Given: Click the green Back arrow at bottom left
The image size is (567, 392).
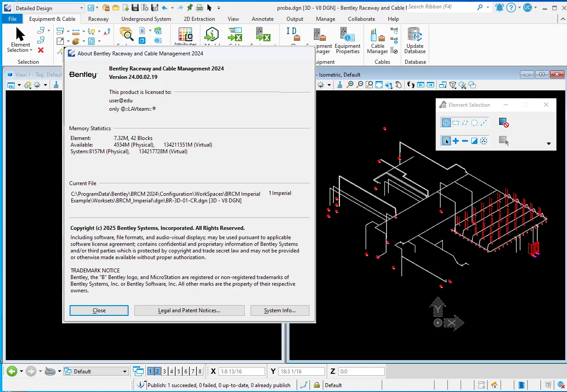Looking at the screenshot, I should click(x=12, y=371).
